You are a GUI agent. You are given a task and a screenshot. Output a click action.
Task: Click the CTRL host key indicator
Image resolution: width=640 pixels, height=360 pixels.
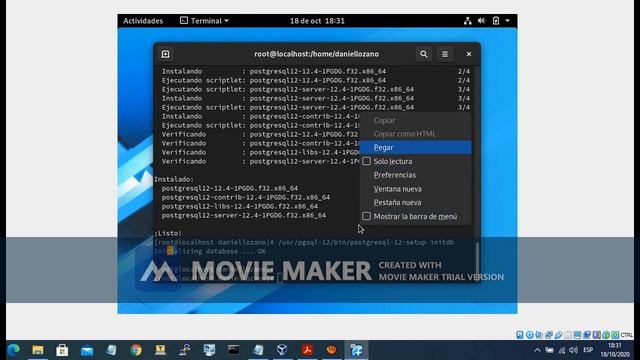627,335
